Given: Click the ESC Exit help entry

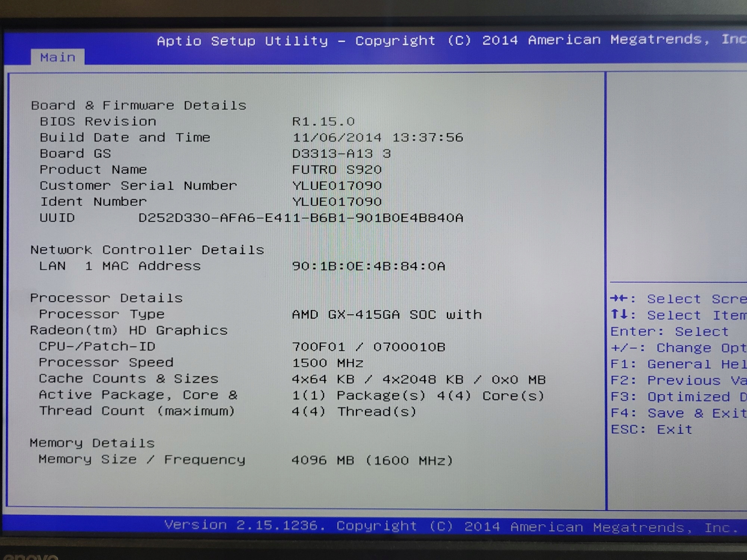Looking at the screenshot, I should tap(651, 429).
